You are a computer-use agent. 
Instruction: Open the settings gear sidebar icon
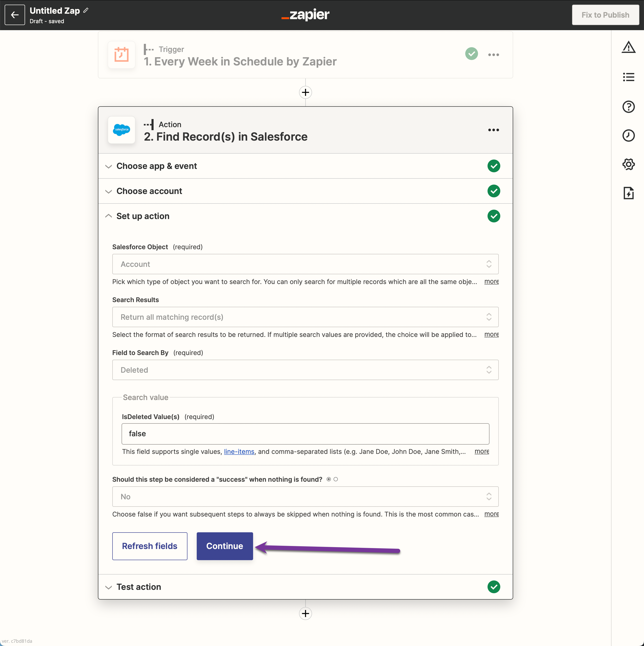[628, 165]
